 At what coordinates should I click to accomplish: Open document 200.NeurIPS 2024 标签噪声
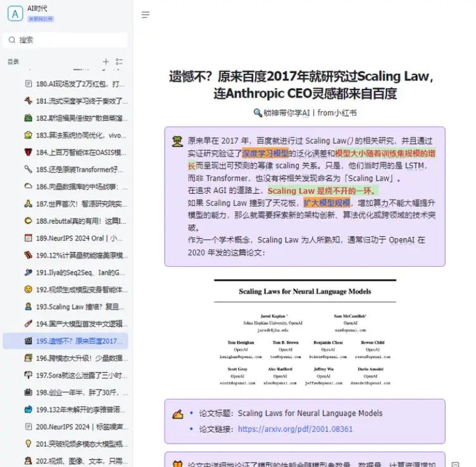[65, 426]
